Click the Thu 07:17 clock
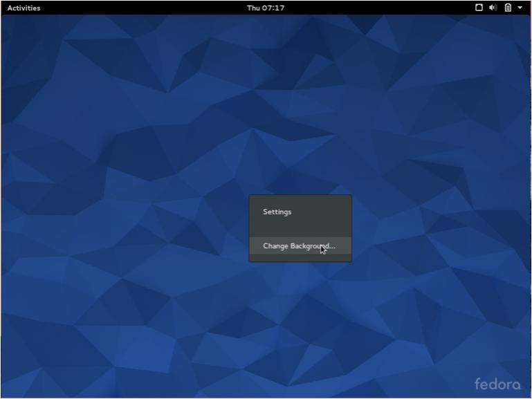The height and width of the screenshot is (399, 532). [266, 8]
